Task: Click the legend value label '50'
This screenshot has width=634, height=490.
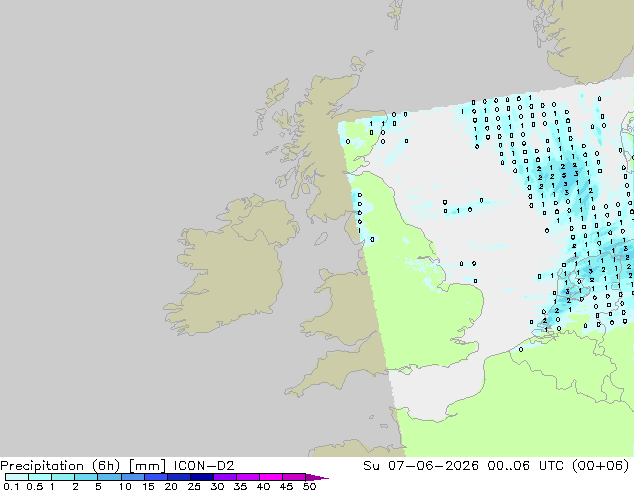Action: [x=309, y=486]
